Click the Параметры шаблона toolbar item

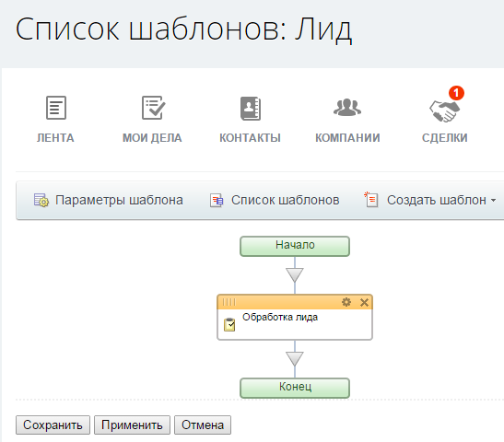pyautogui.click(x=109, y=200)
